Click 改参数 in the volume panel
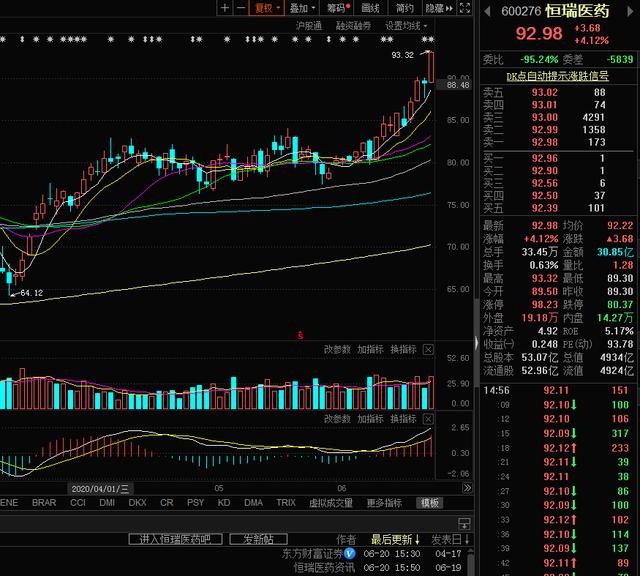The image size is (640, 576). pyautogui.click(x=337, y=349)
